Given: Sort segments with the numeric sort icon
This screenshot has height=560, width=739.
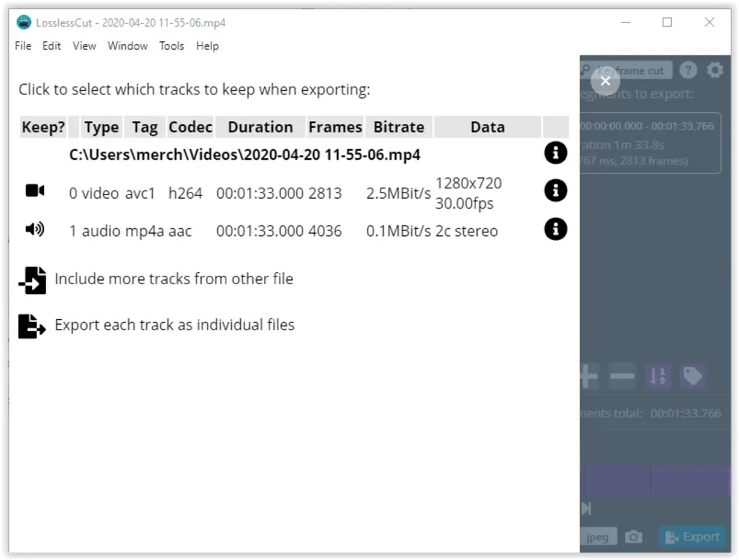Looking at the screenshot, I should point(658,376).
